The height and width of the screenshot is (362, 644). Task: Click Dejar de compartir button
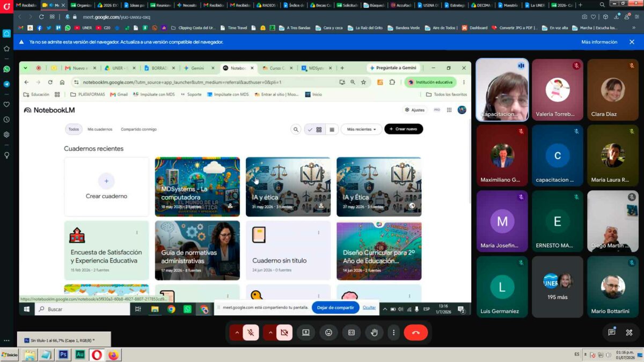coord(335,307)
